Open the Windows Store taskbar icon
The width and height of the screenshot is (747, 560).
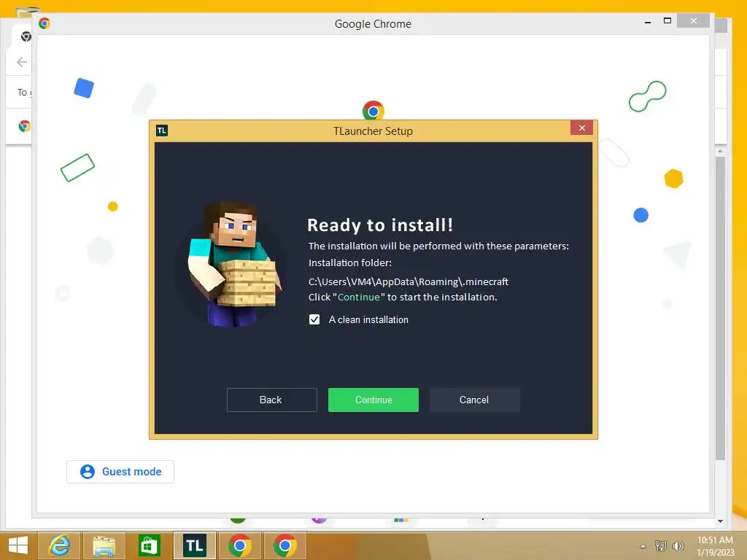(x=149, y=545)
